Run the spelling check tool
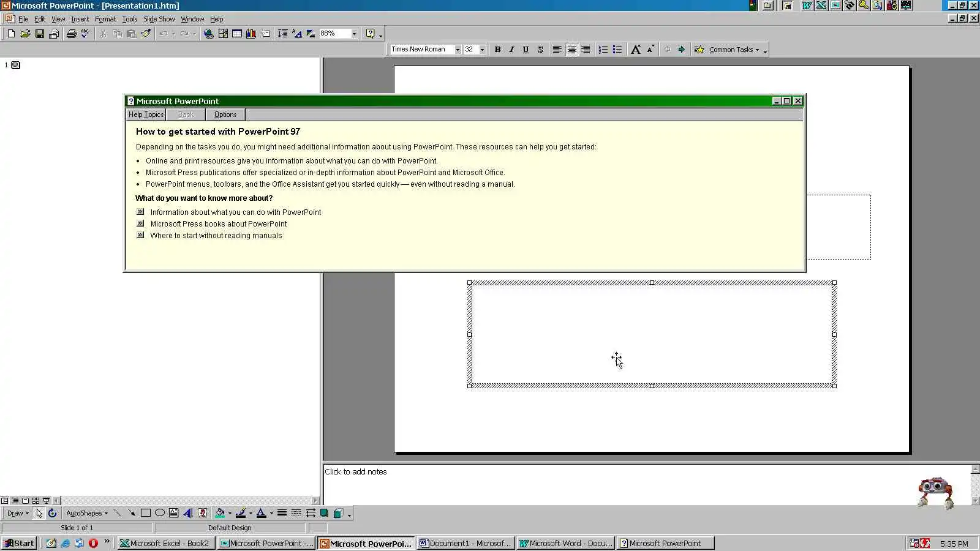 click(x=85, y=34)
